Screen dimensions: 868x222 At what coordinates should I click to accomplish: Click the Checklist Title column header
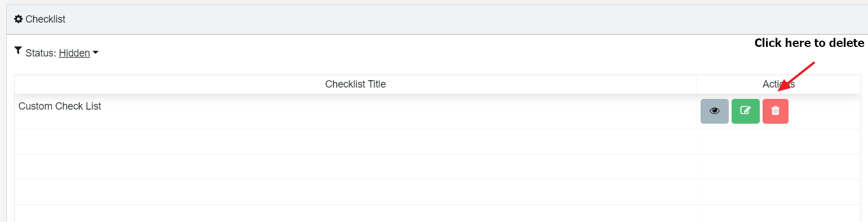coord(356,84)
